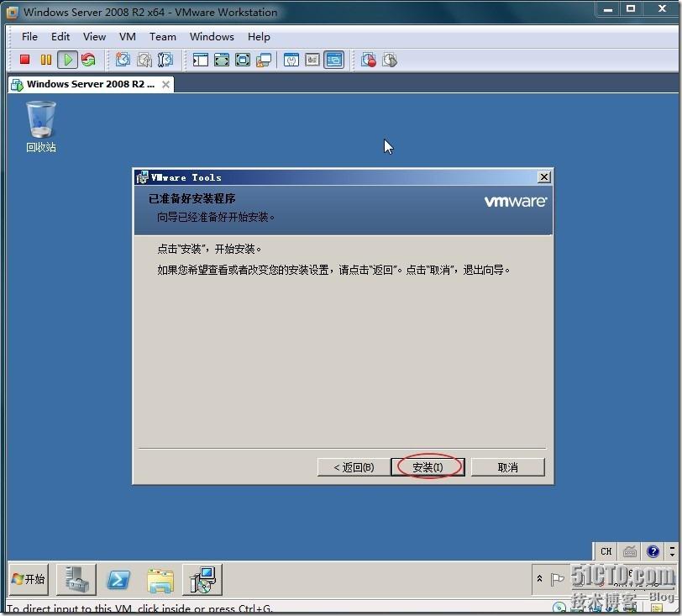Open the Server Manager taskbar icon
682x616 pixels.
click(x=76, y=579)
